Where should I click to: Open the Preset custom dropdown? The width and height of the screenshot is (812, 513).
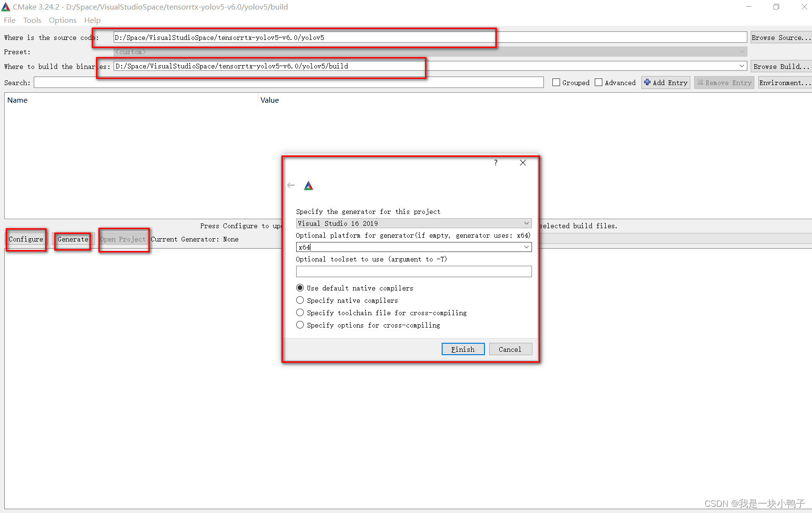(430, 52)
